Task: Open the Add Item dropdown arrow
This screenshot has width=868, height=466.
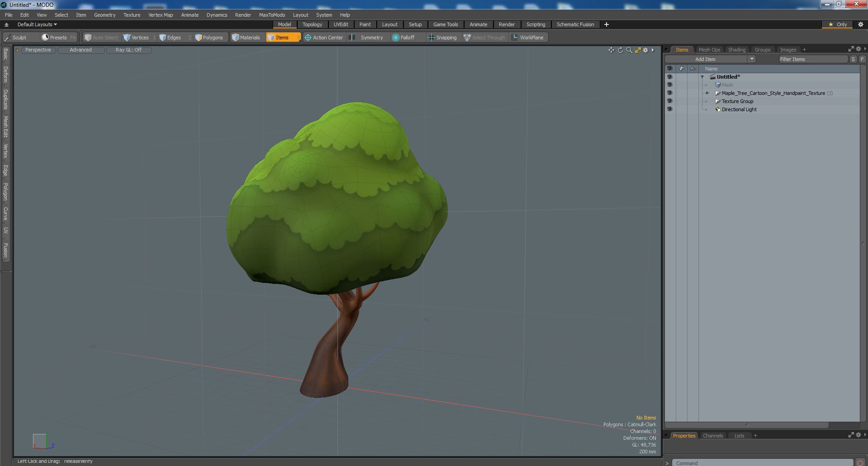Action: tap(752, 59)
